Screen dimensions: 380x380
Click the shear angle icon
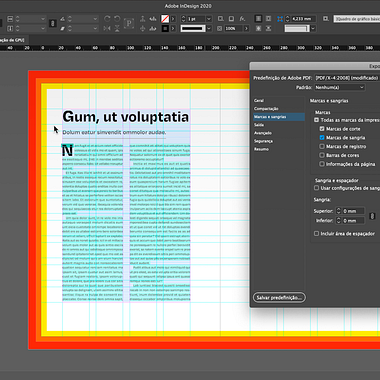63,29
